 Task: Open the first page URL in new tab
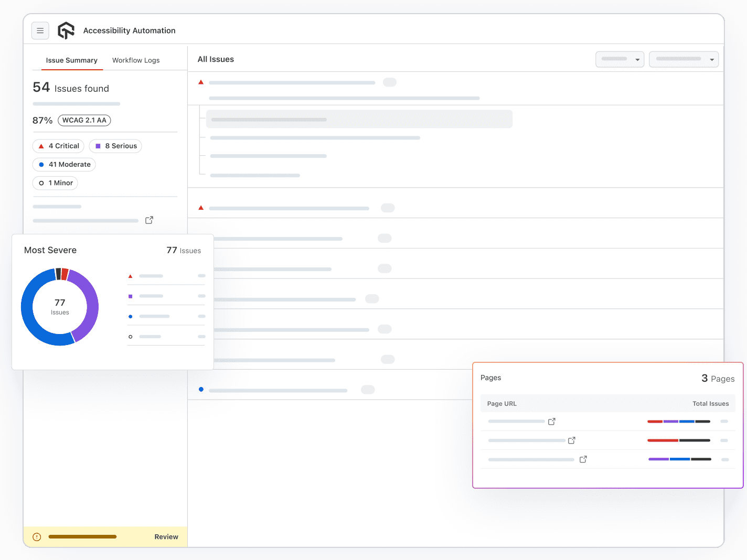(x=551, y=421)
